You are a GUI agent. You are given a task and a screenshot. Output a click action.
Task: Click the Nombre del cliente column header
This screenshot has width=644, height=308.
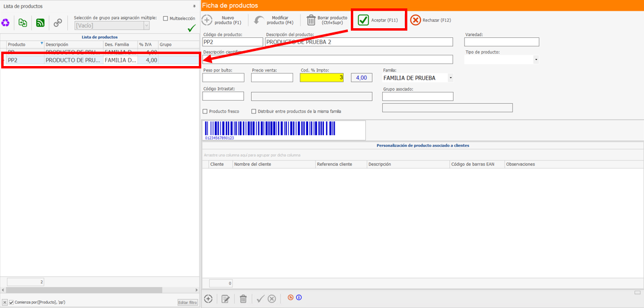pyautogui.click(x=273, y=164)
